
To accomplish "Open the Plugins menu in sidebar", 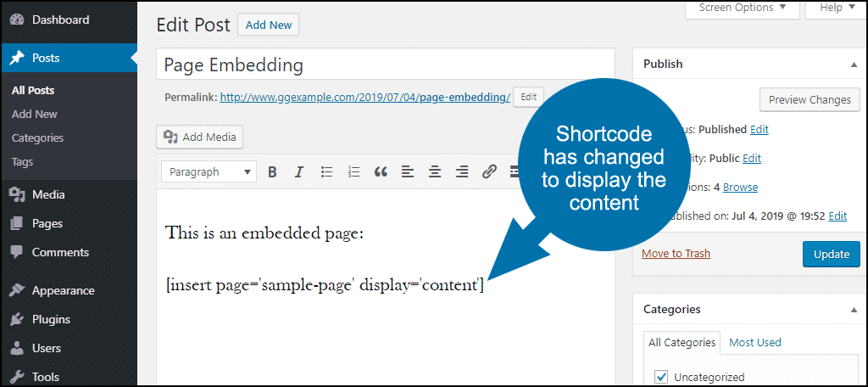I will coord(51,320).
